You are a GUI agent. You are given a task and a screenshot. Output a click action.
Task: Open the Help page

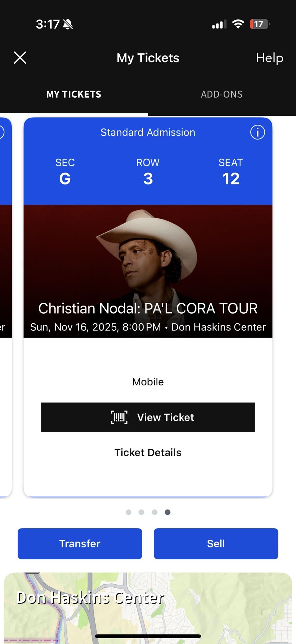pos(270,58)
